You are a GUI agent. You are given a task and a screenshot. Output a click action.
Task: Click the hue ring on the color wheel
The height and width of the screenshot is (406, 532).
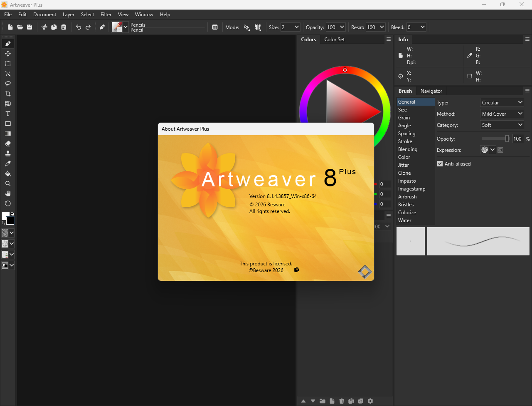[x=345, y=70]
